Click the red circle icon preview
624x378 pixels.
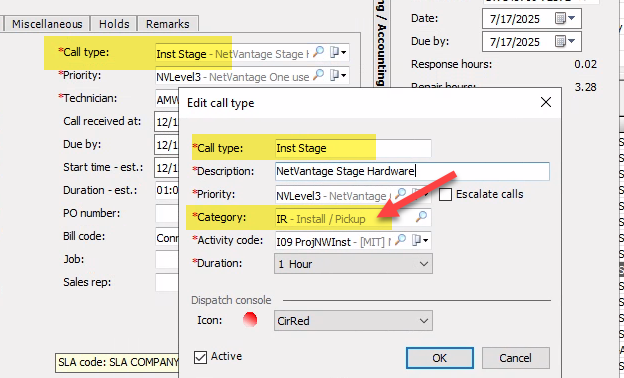[x=250, y=320]
